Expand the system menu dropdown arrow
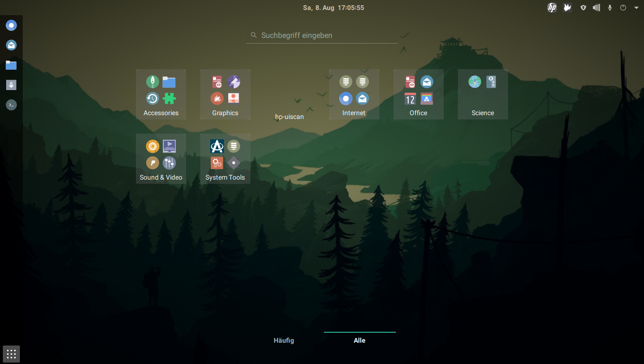Image resolution: width=644 pixels, height=364 pixels. (x=636, y=8)
